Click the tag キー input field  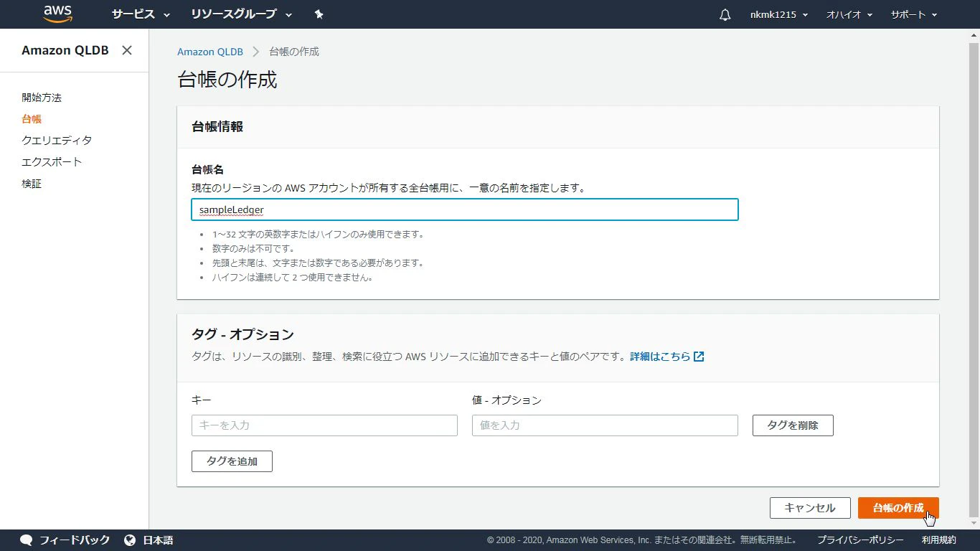[x=324, y=425]
